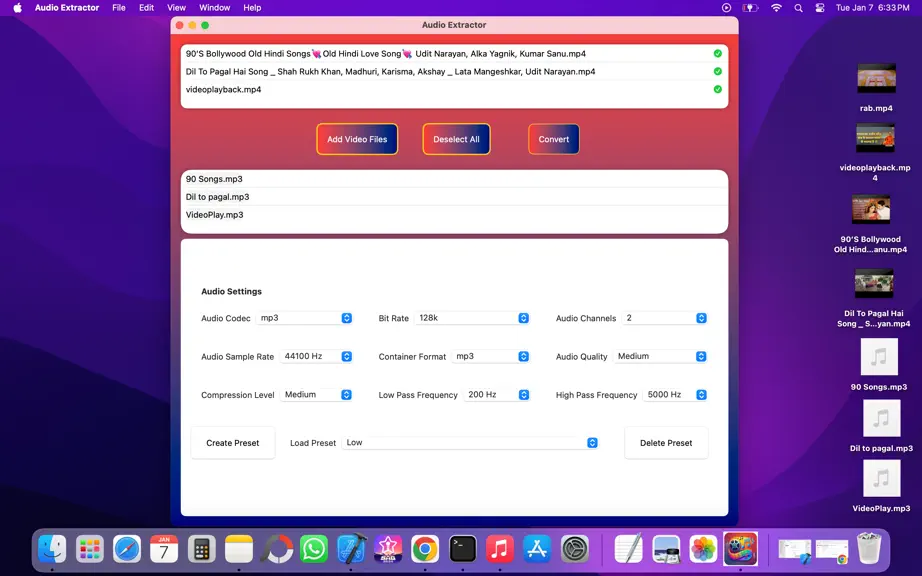Select the Dil To Pagal Hai Song video row
The image size is (922, 576).
[x=454, y=71]
